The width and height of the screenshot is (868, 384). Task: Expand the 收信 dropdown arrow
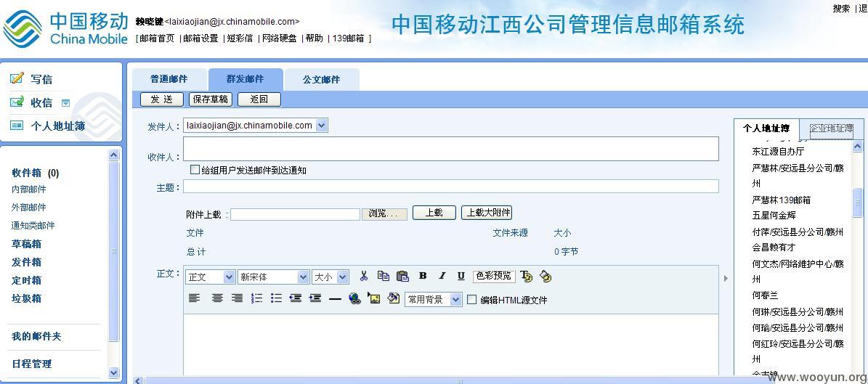tap(66, 103)
